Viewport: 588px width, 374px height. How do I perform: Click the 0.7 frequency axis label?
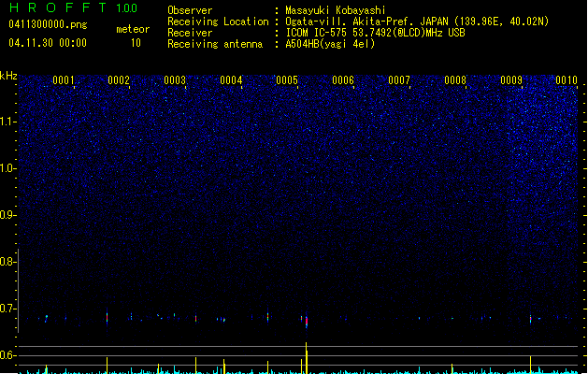[8, 309]
